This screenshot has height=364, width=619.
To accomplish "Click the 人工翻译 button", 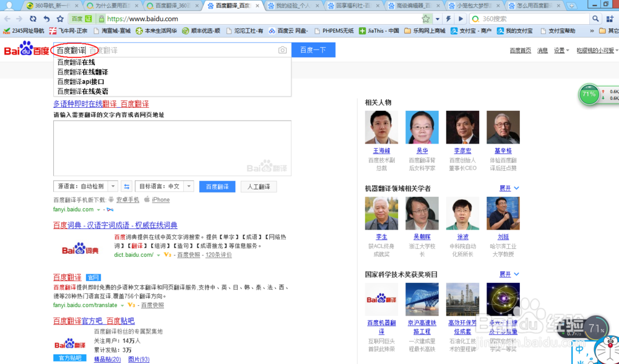I will coord(259,186).
